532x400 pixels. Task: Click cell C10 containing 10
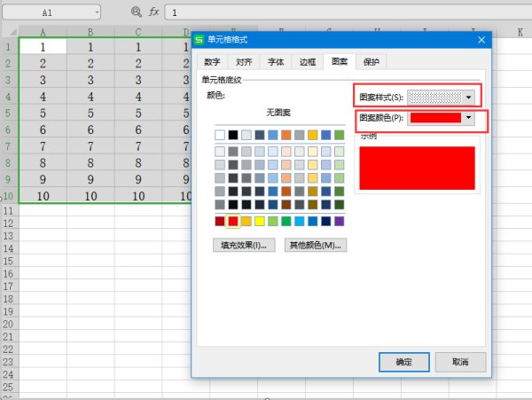(138, 196)
